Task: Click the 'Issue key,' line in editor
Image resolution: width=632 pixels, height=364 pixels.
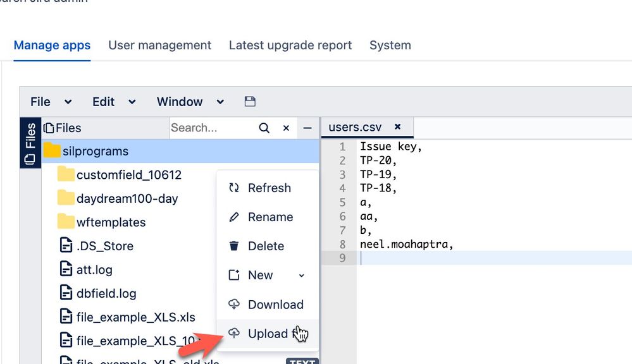Action: point(390,146)
